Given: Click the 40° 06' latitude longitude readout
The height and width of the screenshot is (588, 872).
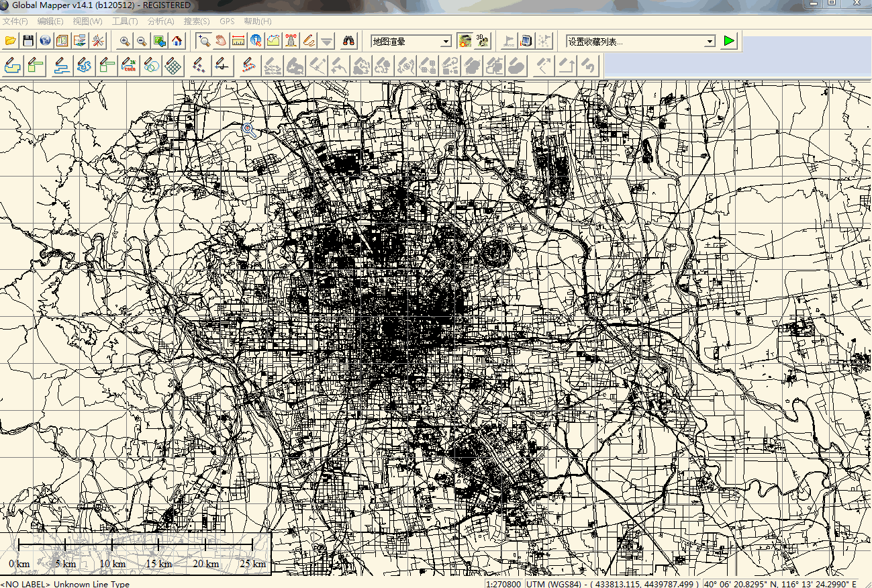Looking at the screenshot, I should point(780,584).
